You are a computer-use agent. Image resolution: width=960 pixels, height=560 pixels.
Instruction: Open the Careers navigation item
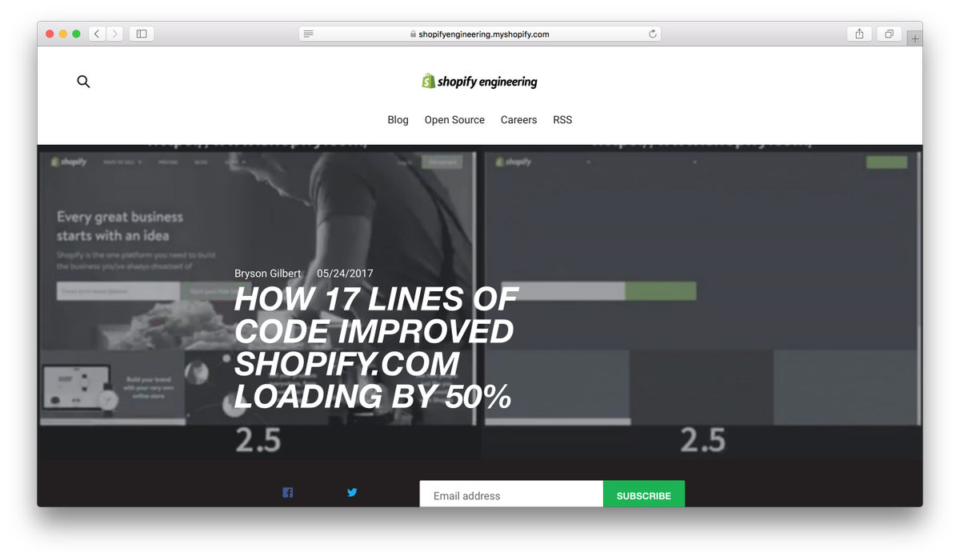tap(518, 120)
